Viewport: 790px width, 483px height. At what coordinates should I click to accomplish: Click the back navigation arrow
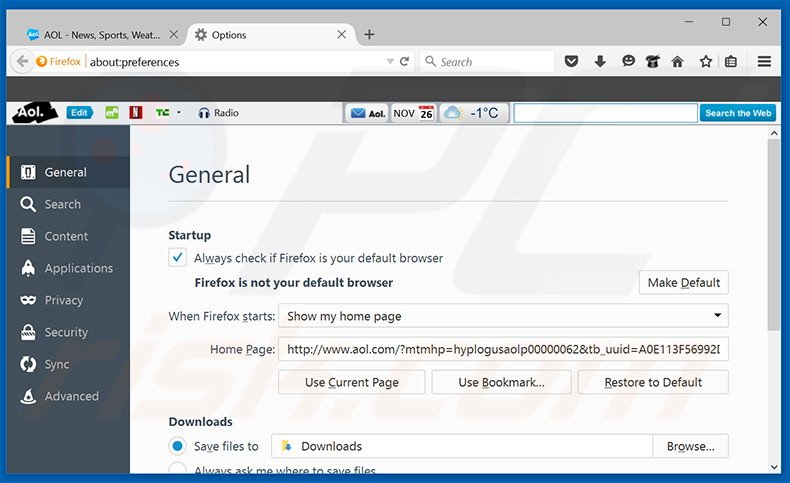[x=22, y=61]
